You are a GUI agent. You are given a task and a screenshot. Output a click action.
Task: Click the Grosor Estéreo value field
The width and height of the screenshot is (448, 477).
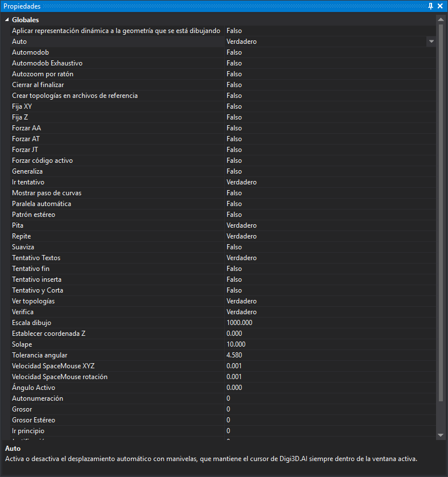(x=330, y=420)
